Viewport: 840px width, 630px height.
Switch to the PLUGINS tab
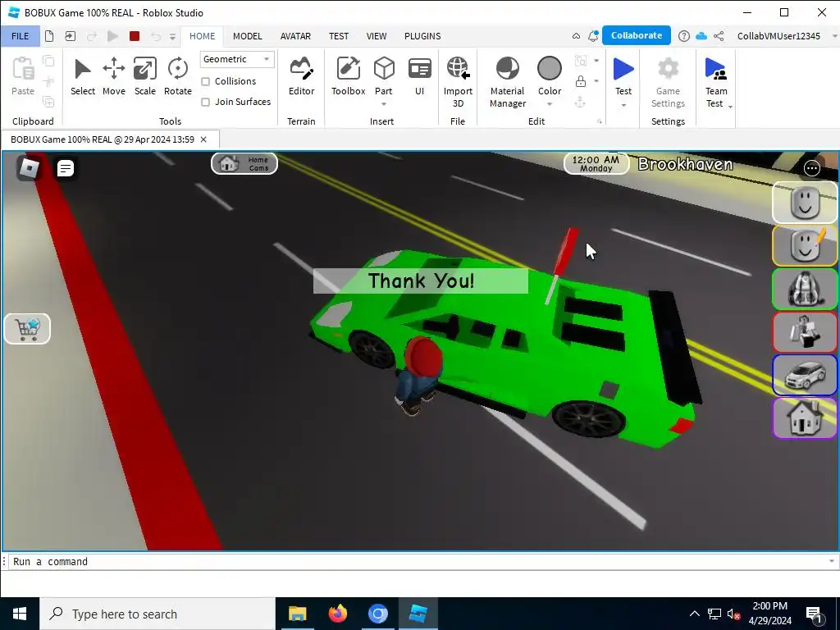[422, 36]
